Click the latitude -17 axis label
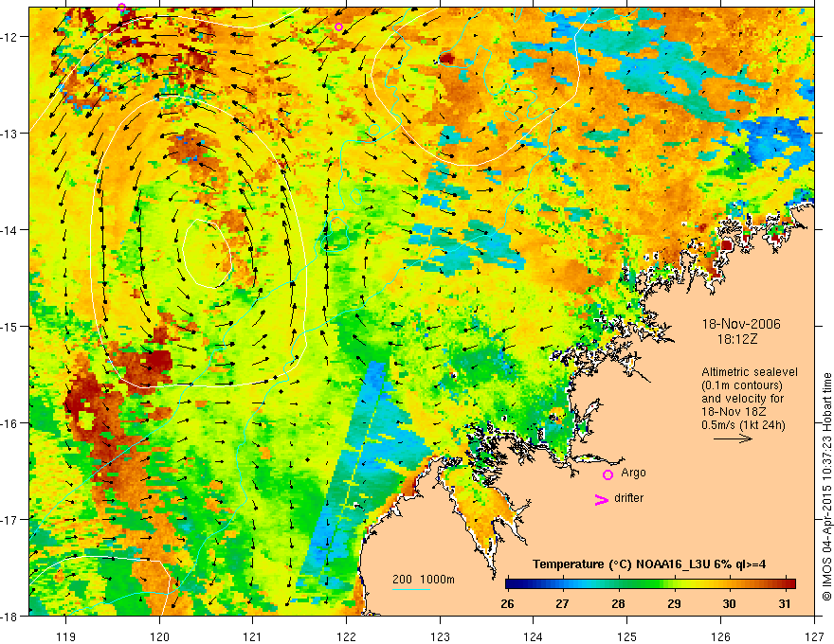 [x=10, y=520]
